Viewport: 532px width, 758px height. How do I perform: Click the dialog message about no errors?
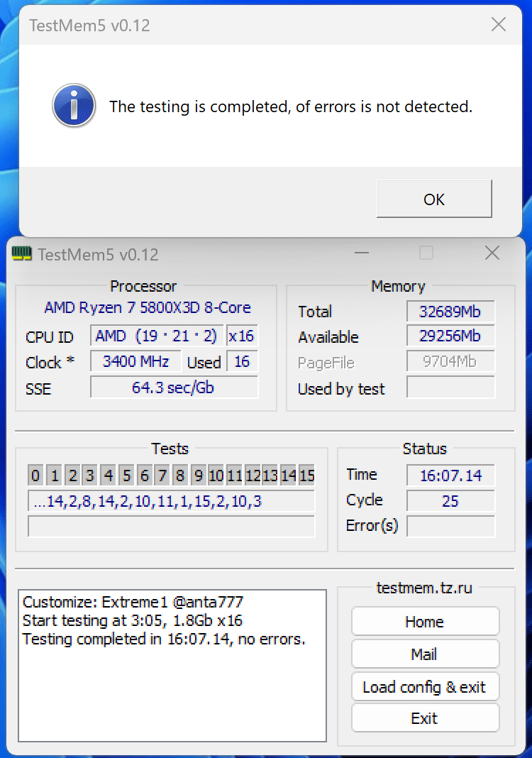pos(290,106)
